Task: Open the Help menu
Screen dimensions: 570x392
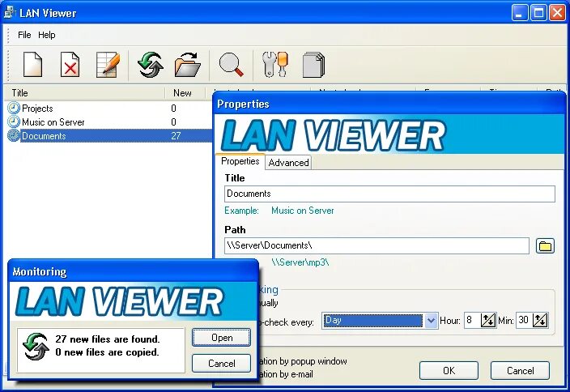Action: 46,35
